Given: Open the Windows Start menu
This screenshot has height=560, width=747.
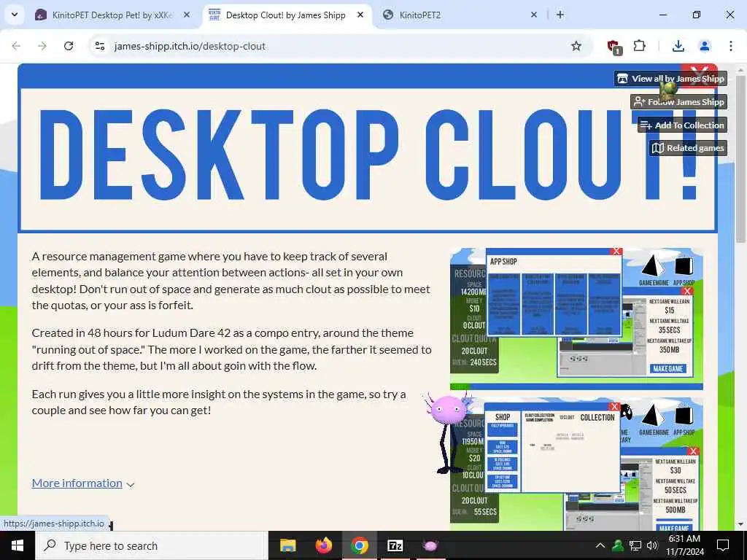Looking at the screenshot, I should point(18,545).
